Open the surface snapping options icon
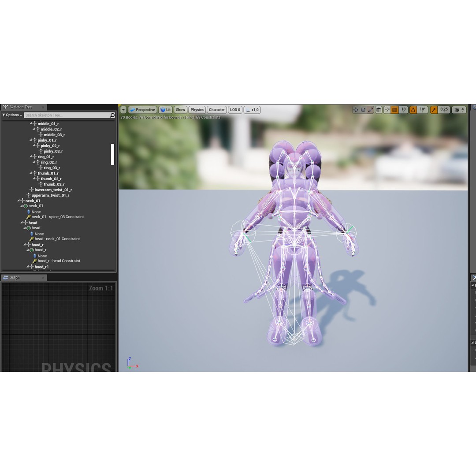 pyautogui.click(x=387, y=110)
